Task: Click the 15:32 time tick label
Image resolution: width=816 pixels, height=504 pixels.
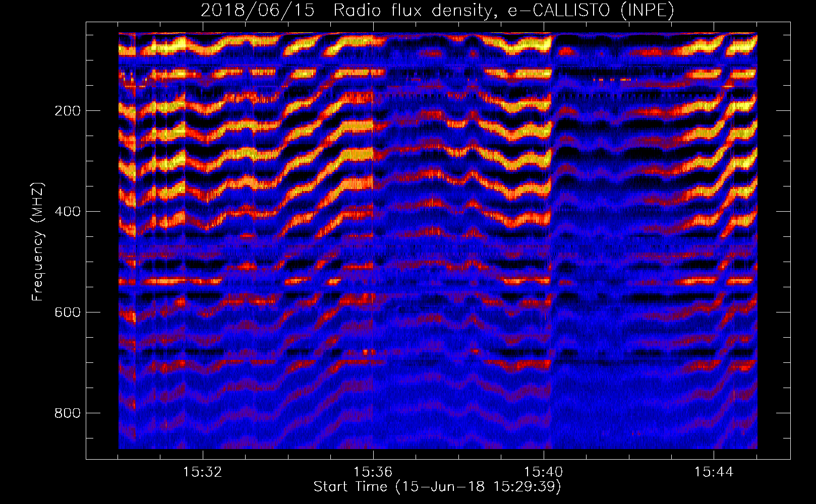Action: coord(202,472)
